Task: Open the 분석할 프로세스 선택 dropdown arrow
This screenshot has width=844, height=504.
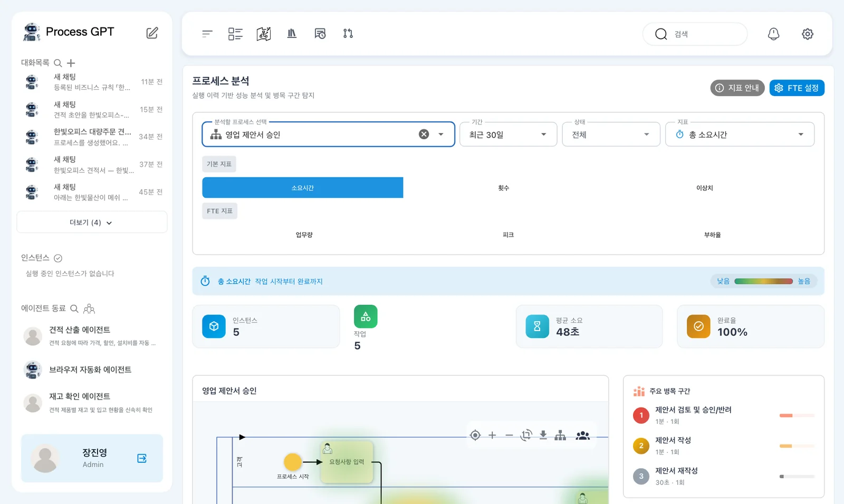Action: coord(441,134)
